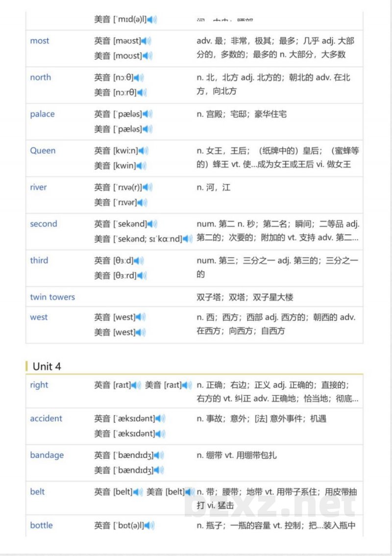The height and width of the screenshot is (556, 392).
Task: Open the word link second
Action: click(44, 224)
